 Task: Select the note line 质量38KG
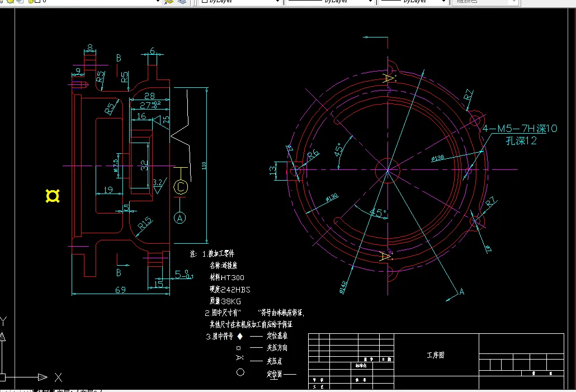pyautogui.click(x=225, y=301)
